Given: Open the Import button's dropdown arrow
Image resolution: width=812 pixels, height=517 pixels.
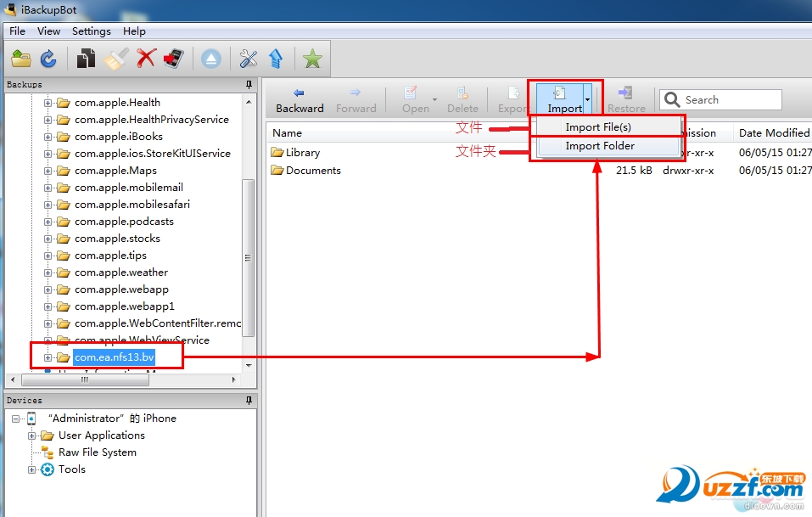Looking at the screenshot, I should tap(587, 99).
